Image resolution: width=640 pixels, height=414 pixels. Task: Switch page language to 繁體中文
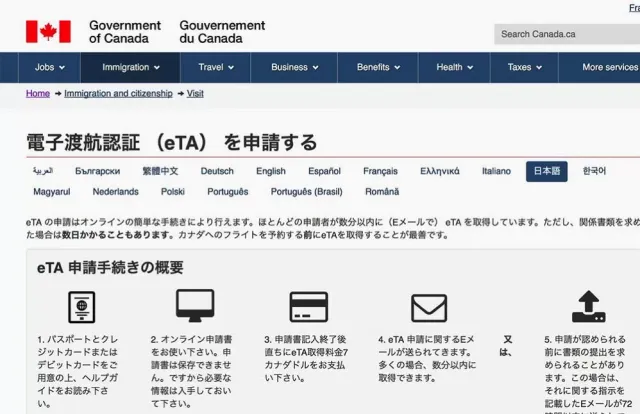point(160,171)
